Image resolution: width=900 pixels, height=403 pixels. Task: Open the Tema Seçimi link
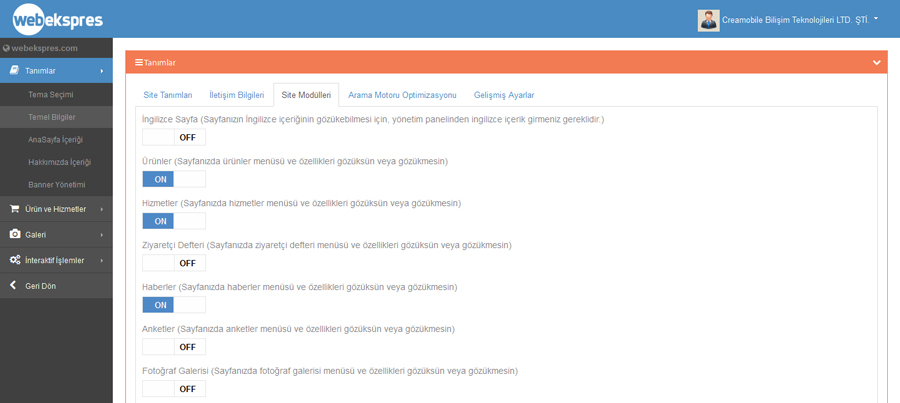[x=50, y=95]
